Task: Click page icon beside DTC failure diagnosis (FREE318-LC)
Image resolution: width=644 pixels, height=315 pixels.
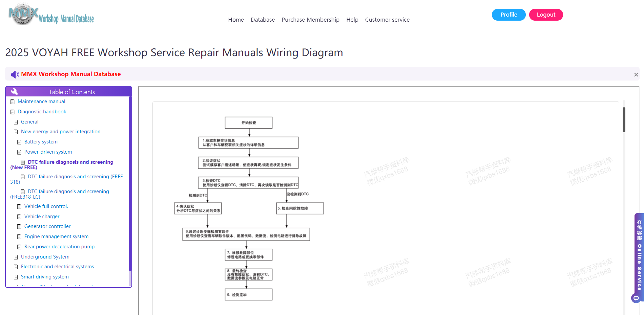Action: [x=23, y=192]
